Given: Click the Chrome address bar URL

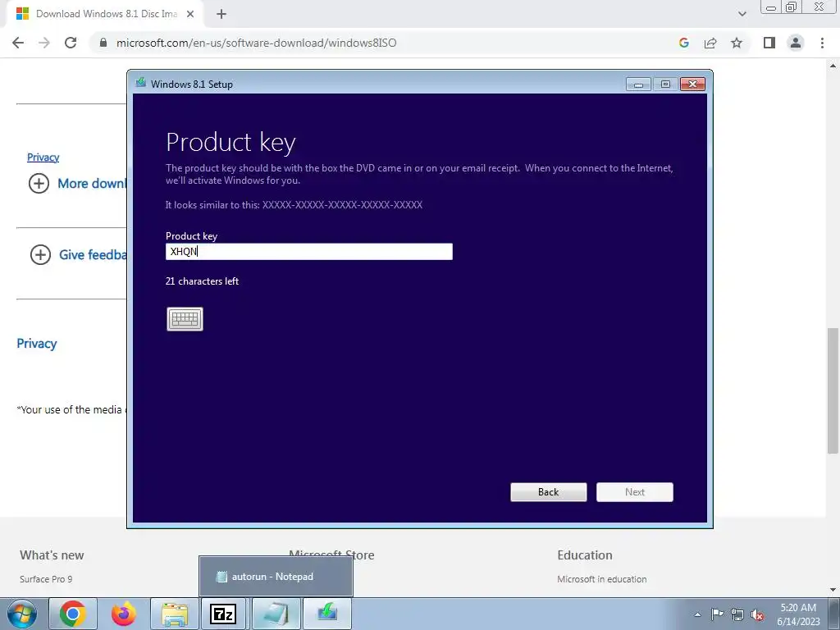Looking at the screenshot, I should pos(257,43).
